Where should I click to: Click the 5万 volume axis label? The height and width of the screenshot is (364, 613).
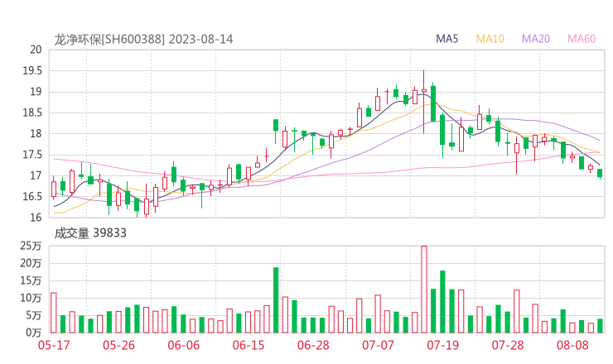pos(34,315)
